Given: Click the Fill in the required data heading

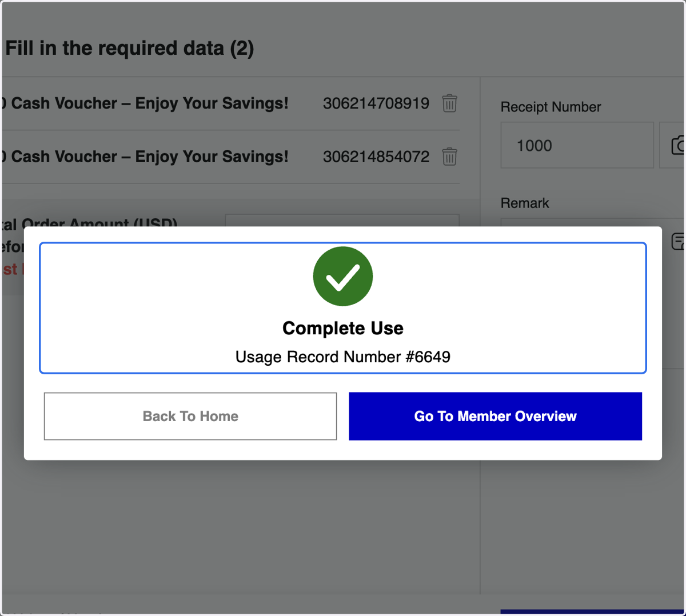Looking at the screenshot, I should [130, 48].
